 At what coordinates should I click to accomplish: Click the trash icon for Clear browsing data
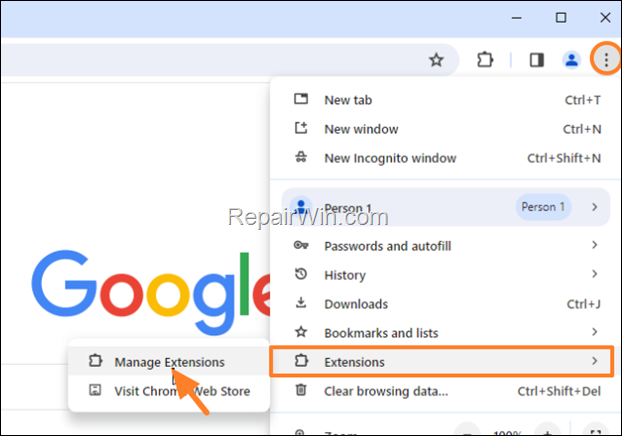301,390
